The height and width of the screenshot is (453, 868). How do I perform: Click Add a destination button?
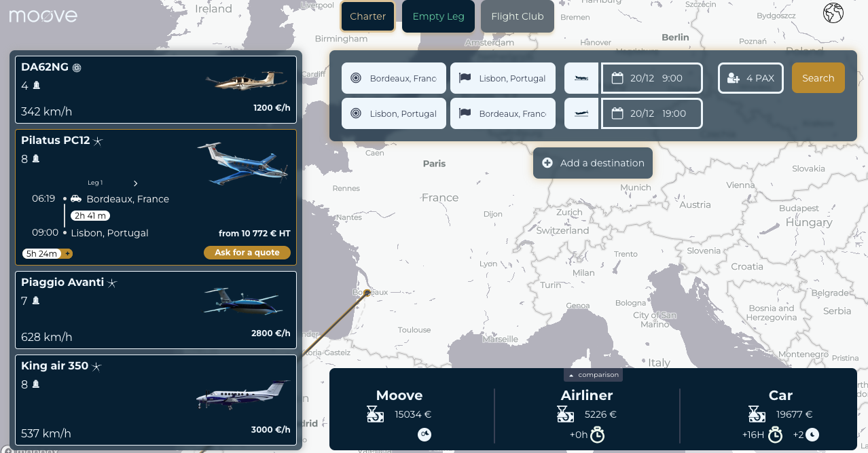593,163
